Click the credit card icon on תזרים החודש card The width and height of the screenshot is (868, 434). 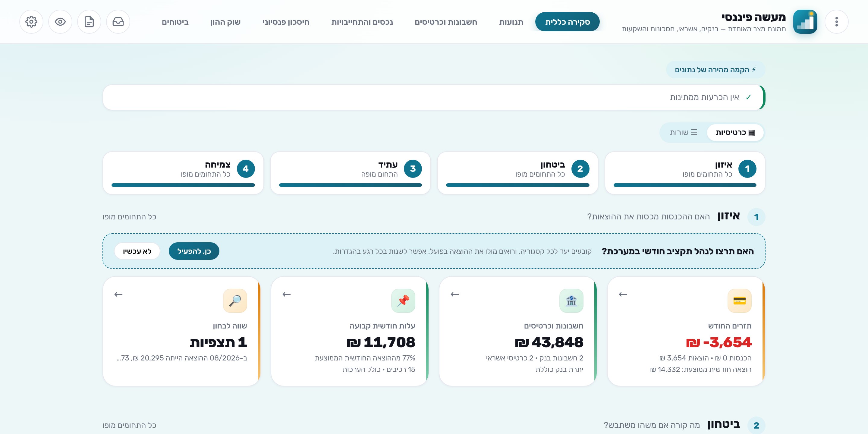tap(739, 300)
